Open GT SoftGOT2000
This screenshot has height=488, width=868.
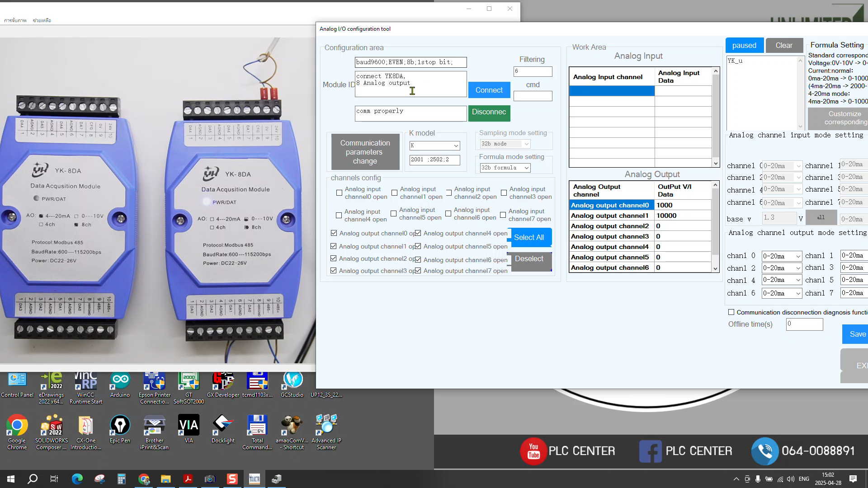pyautogui.click(x=189, y=381)
